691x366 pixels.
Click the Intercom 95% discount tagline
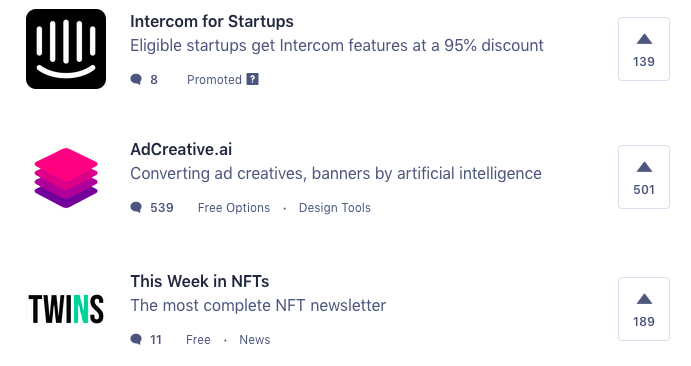pos(337,45)
